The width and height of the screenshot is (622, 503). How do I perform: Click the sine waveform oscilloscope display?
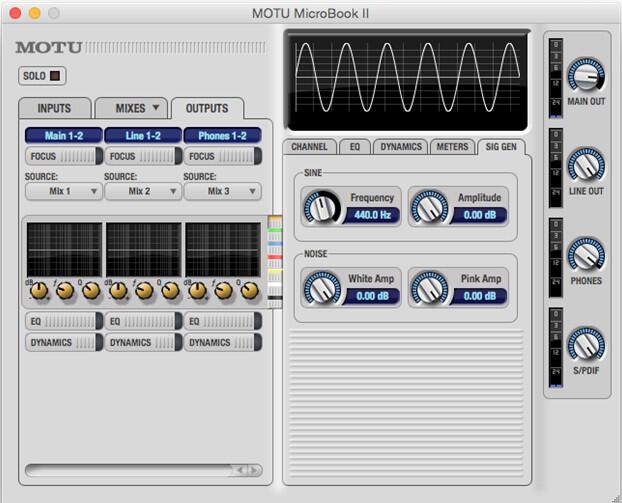pyautogui.click(x=407, y=79)
